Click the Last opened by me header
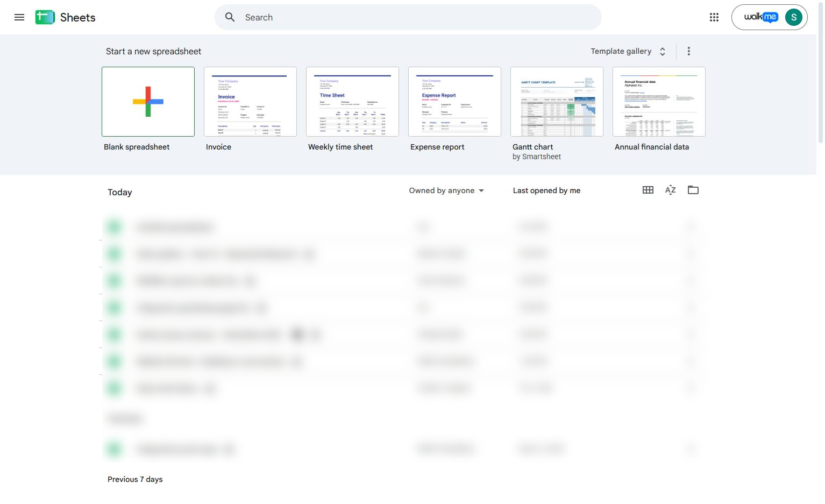The height and width of the screenshot is (504, 825). (x=546, y=190)
